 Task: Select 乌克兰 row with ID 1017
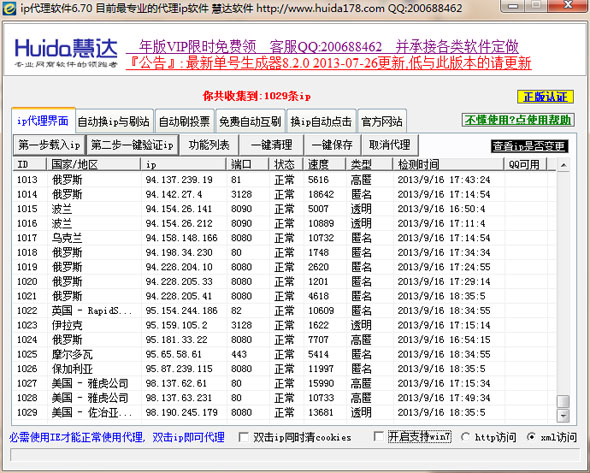pos(284,238)
